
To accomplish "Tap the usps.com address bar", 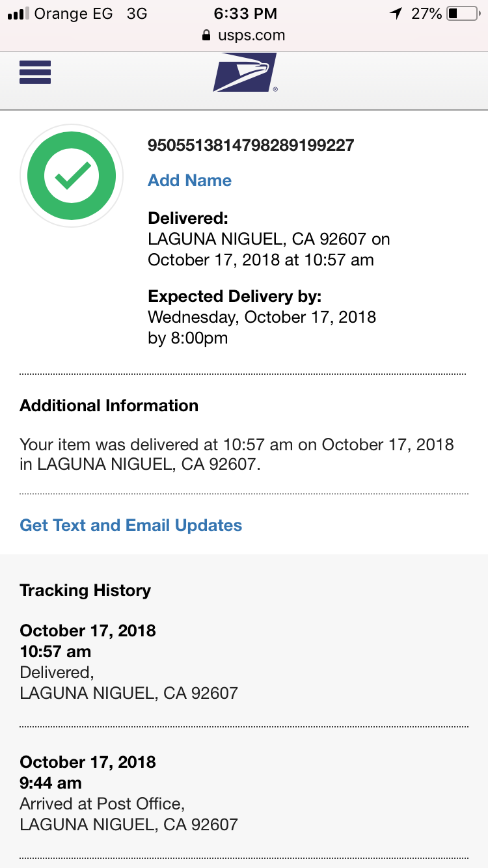I will (244, 36).
